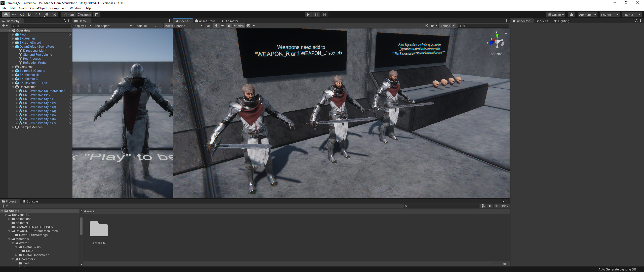Toggle Persp/Iso projection label
644x272 pixels.
coord(497,54)
